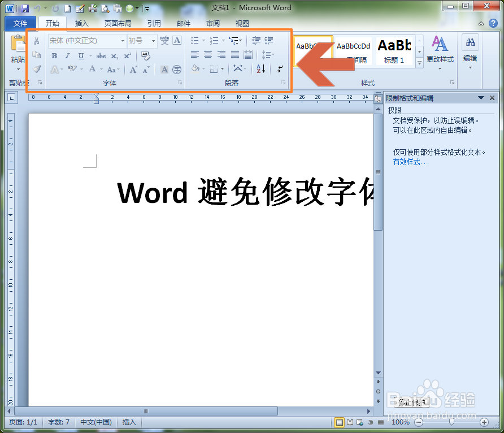
Task: Click the Multilevel List icon
Action: click(234, 41)
